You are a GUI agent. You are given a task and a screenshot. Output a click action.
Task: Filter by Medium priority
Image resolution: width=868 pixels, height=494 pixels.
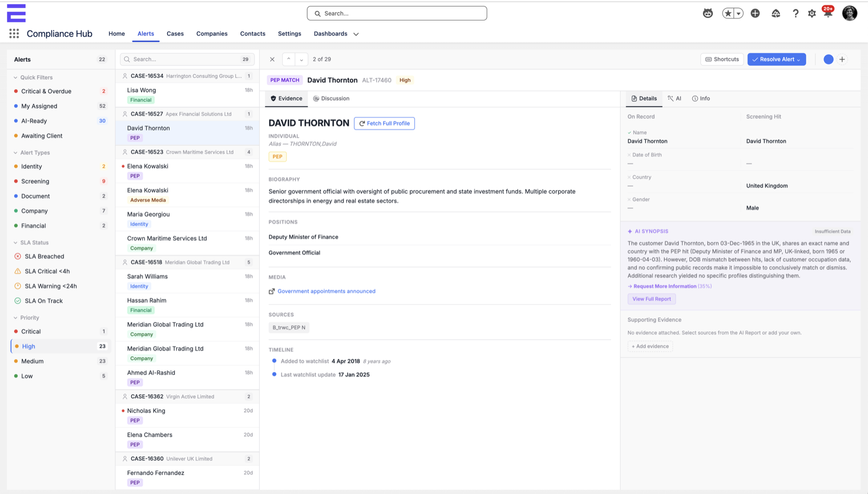[61, 361]
